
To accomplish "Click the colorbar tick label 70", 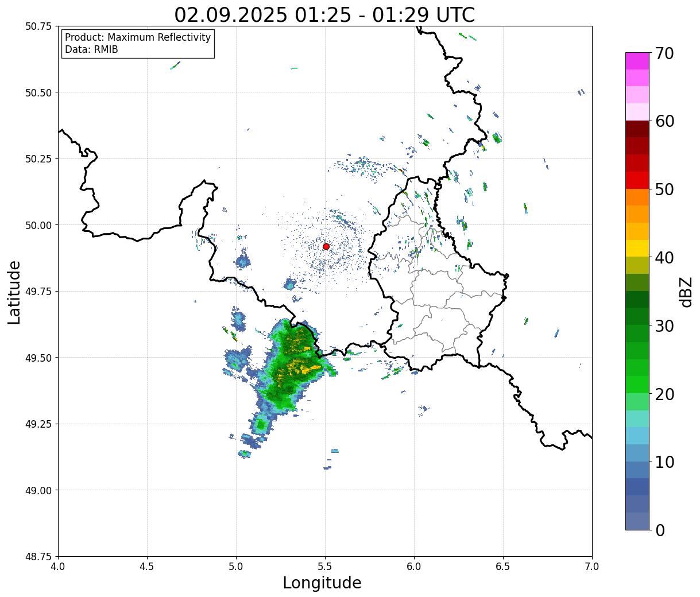I will 664,53.
